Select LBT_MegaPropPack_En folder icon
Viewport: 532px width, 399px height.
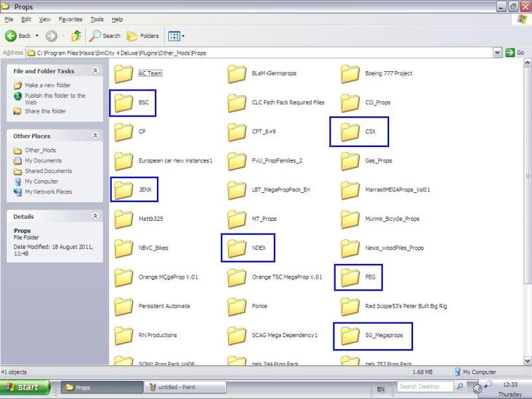point(237,190)
